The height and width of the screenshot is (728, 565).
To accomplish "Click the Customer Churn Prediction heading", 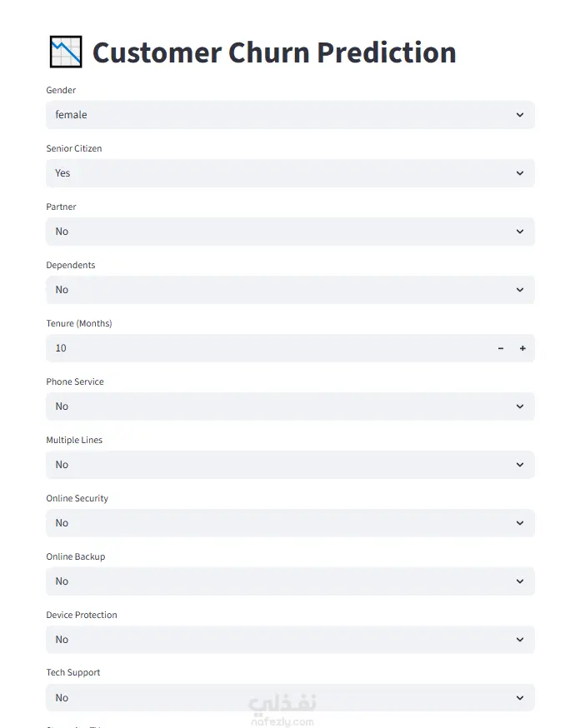I will [x=274, y=52].
